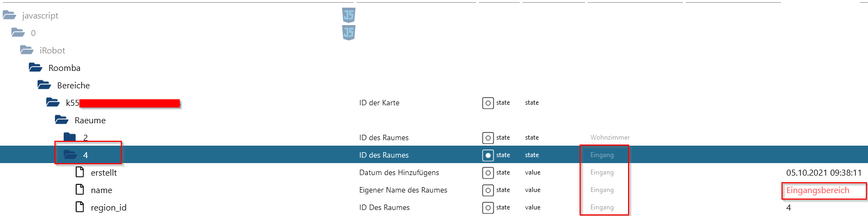Screen dimensions: 868x216
Task: Click the JS icon in the 0 row
Action: (x=348, y=33)
